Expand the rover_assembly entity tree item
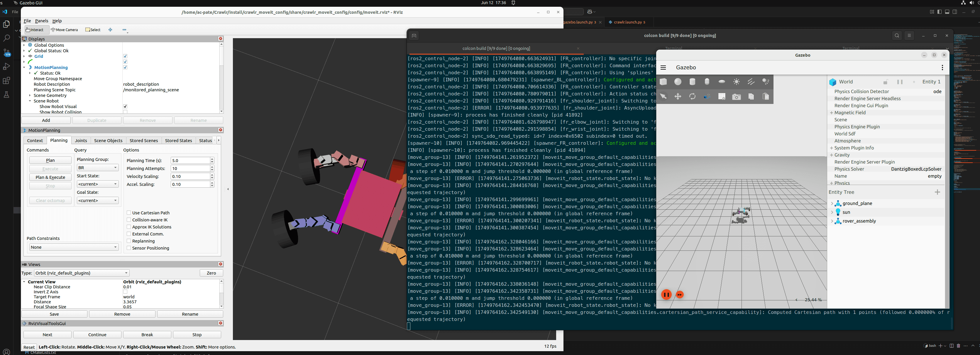The width and height of the screenshot is (980, 355). click(832, 221)
